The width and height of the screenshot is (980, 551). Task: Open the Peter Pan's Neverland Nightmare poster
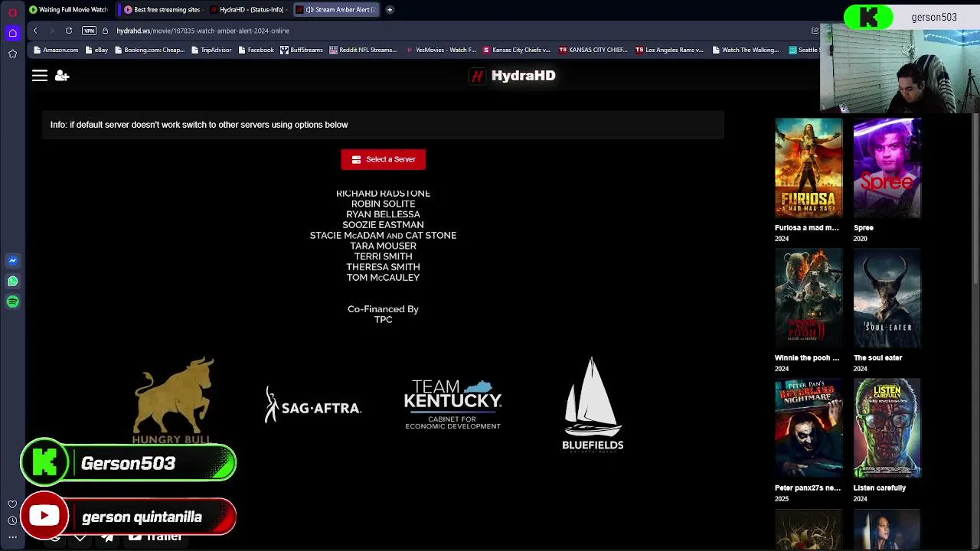point(808,428)
